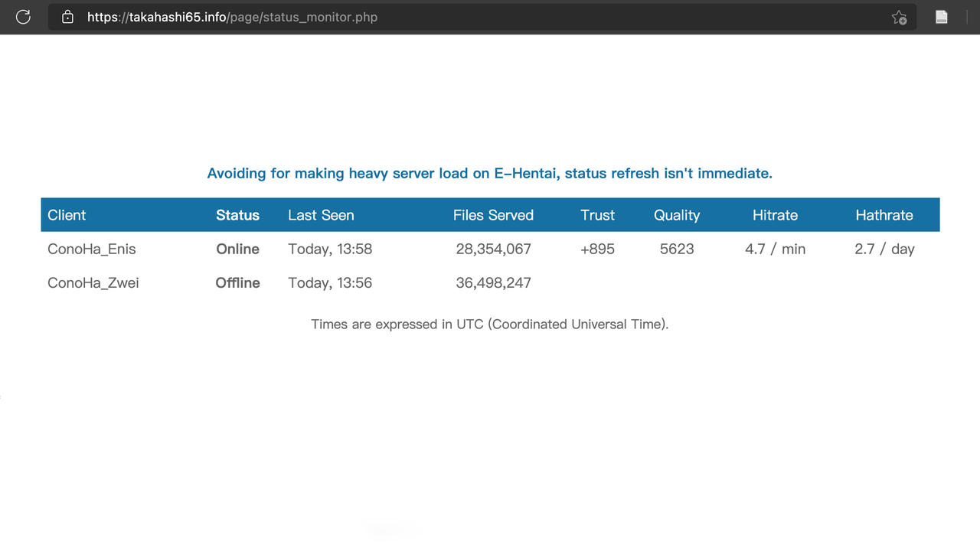Click the Client column header
Viewport: 980px width, 551px height.
(67, 215)
